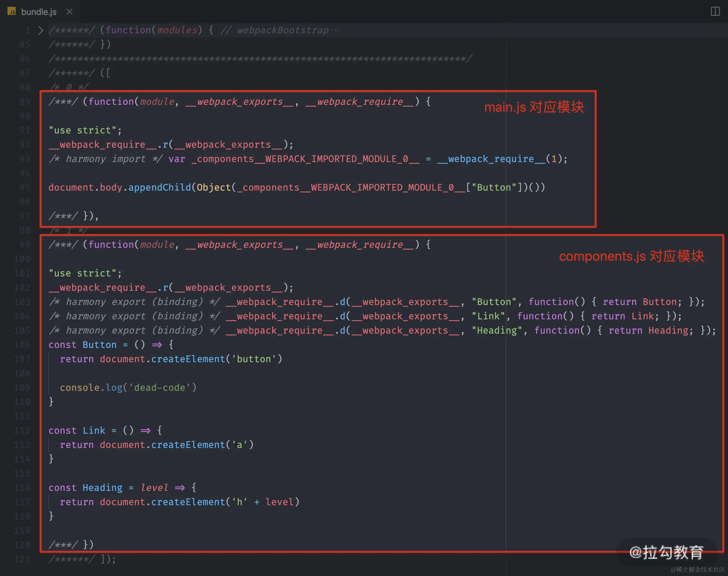Click the ellipsis after webpackBootstrap comment

click(335, 30)
